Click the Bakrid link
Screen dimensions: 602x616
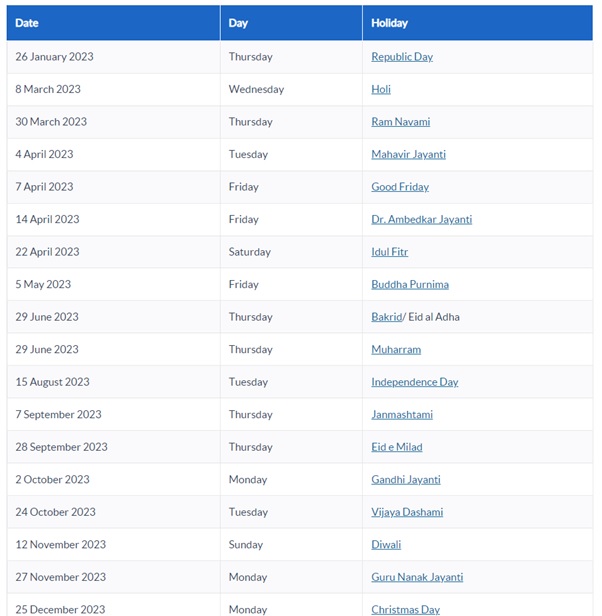[387, 317]
